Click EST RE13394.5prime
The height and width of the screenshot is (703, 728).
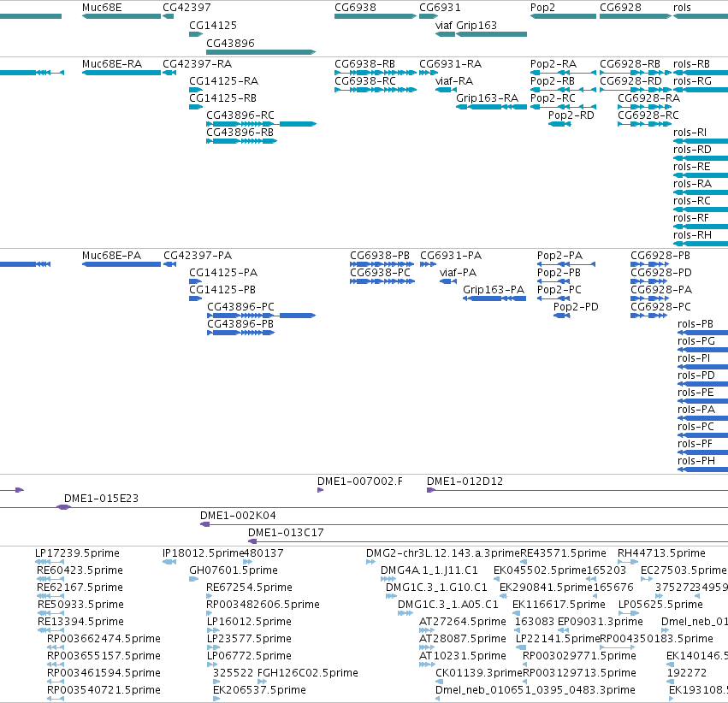[x=80, y=622]
